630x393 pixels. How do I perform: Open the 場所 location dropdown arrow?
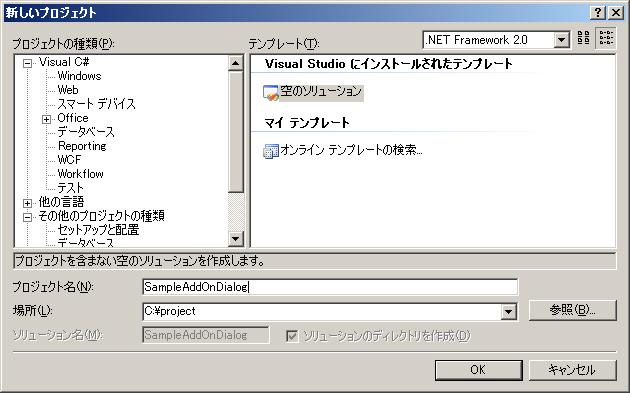tap(509, 311)
